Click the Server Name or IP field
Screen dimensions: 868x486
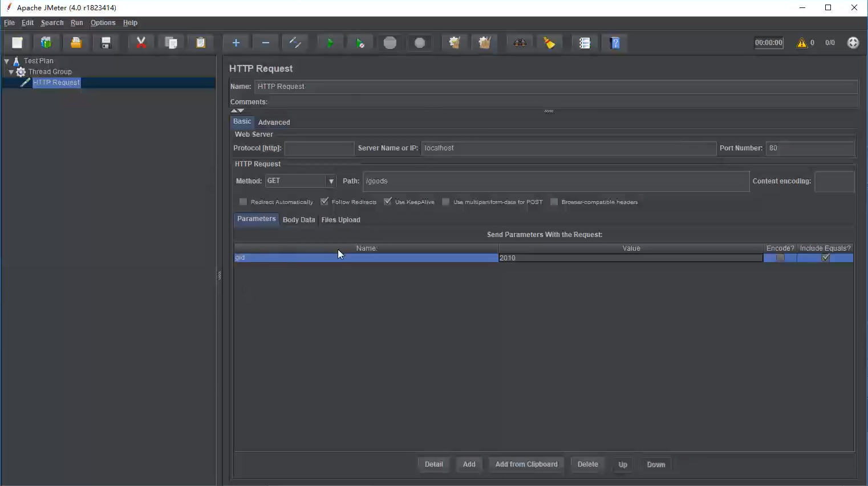point(569,148)
